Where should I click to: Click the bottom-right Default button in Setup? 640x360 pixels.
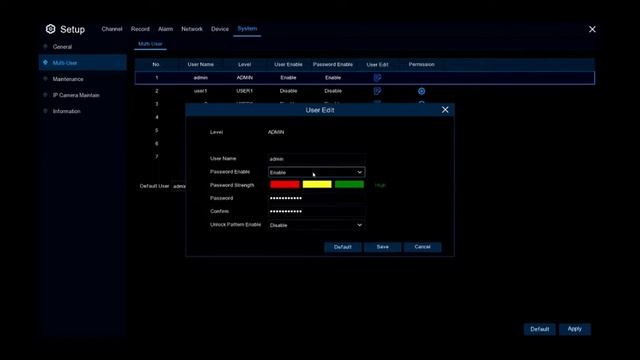(540, 329)
